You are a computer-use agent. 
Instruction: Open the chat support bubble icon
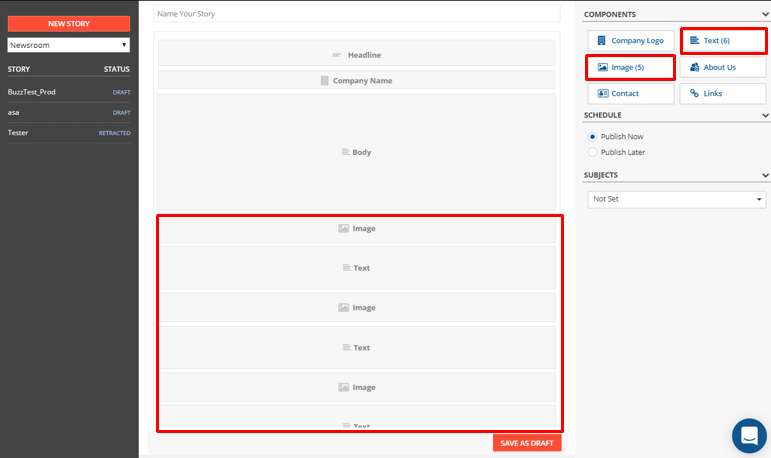748,435
